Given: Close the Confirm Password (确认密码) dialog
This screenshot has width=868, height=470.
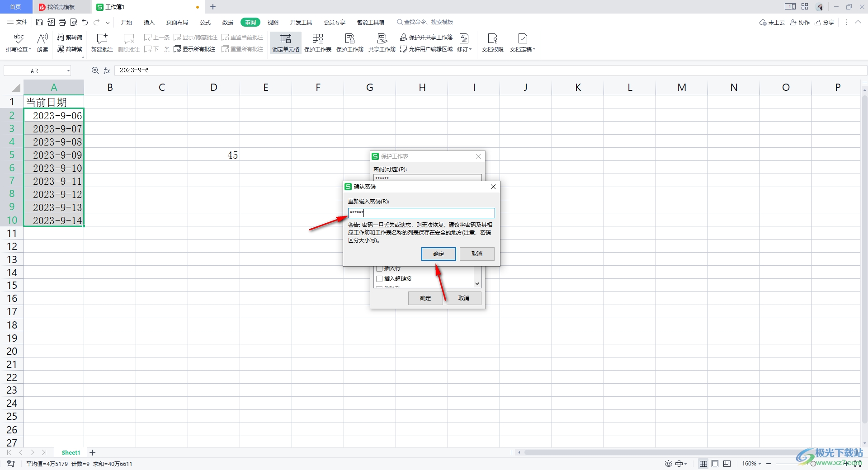Looking at the screenshot, I should point(493,187).
